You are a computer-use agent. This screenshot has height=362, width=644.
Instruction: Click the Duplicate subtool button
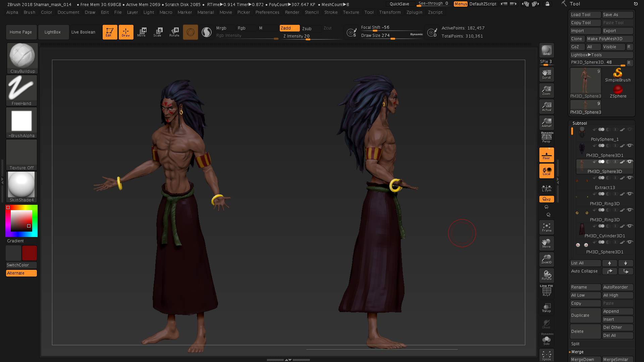[x=585, y=315]
